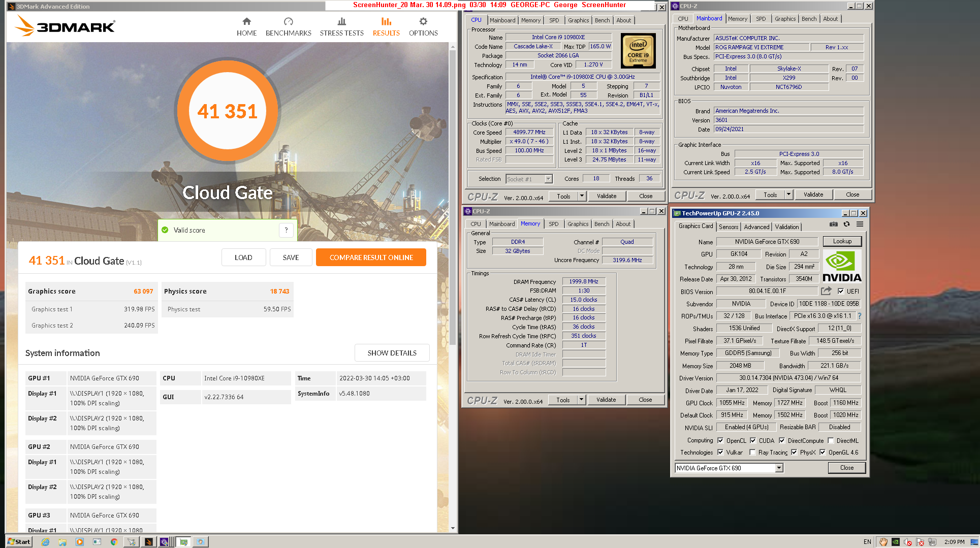Click the valid score question mark help

286,230
